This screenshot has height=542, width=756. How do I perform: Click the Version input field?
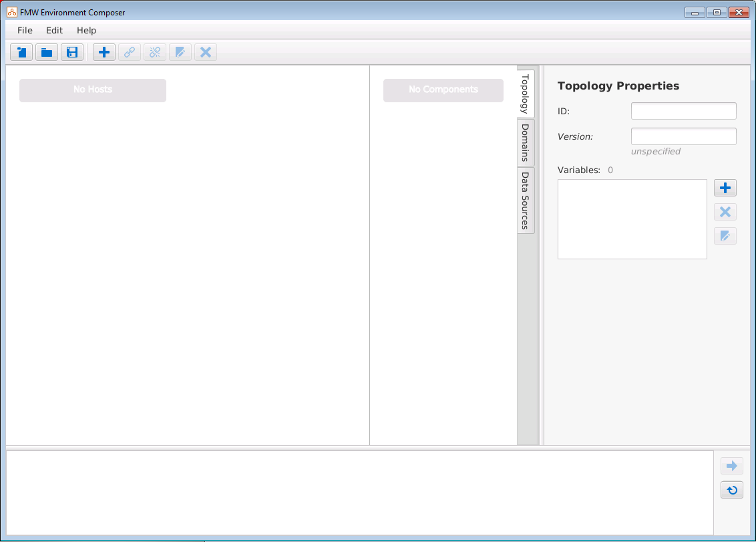coord(684,136)
